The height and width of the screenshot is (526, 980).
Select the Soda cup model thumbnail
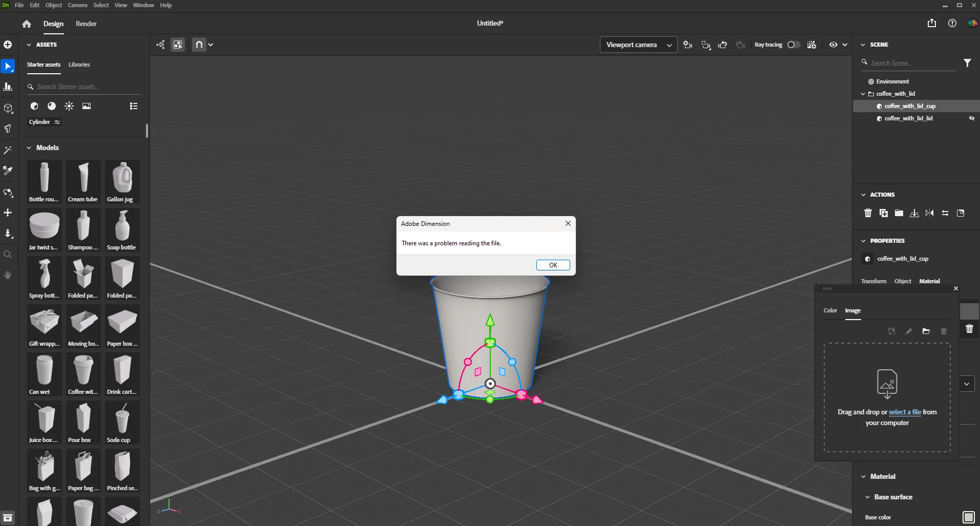coord(122,423)
